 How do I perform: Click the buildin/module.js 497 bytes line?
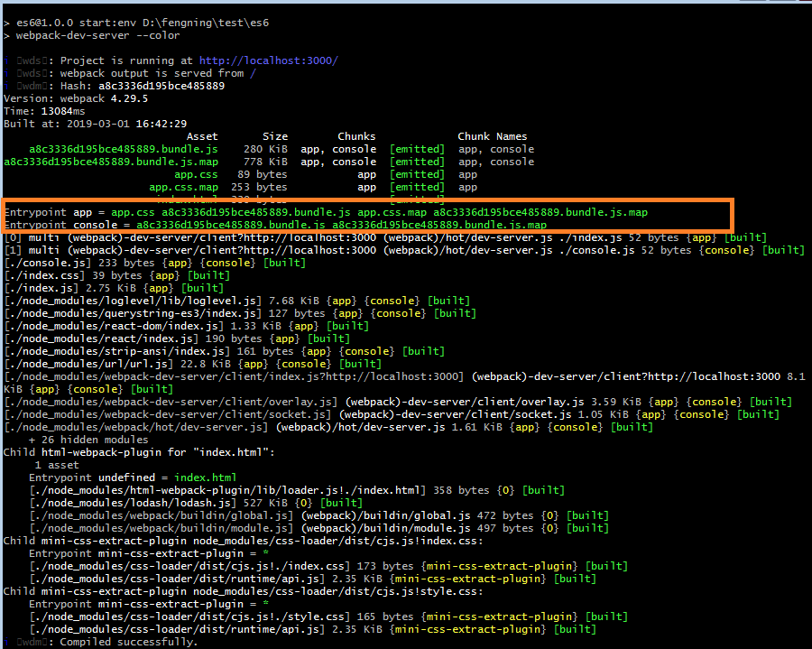pos(319,528)
